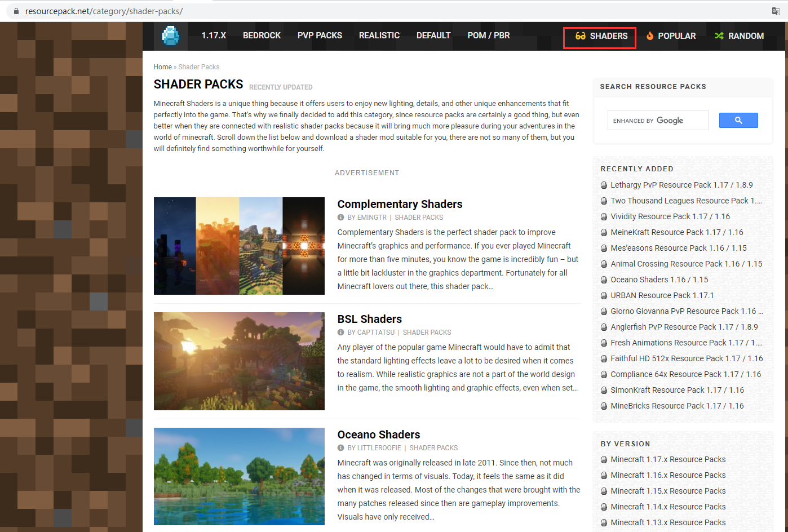The image size is (788, 532).
Task: Open MineBricks Resource Pack link
Action: click(x=677, y=406)
